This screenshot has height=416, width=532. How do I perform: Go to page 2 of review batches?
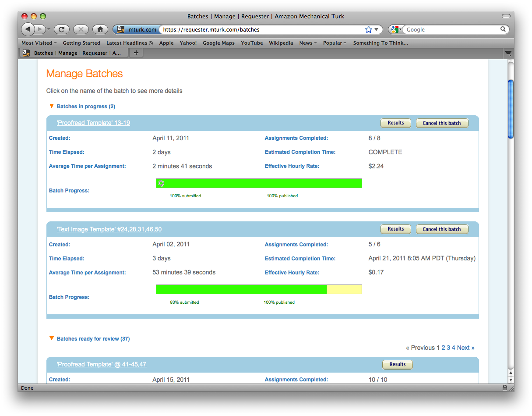(x=443, y=348)
